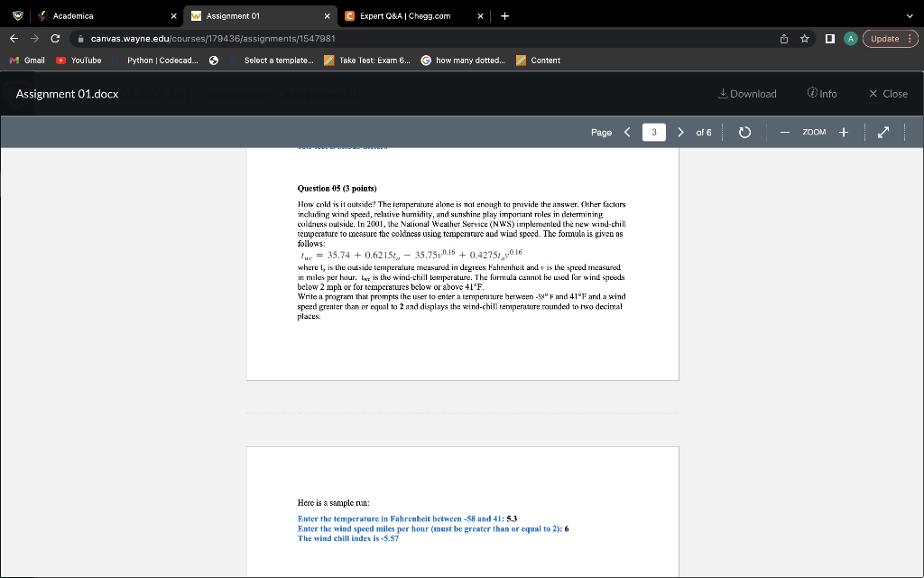
Task: Expand the preview to full screen
Action: (882, 132)
